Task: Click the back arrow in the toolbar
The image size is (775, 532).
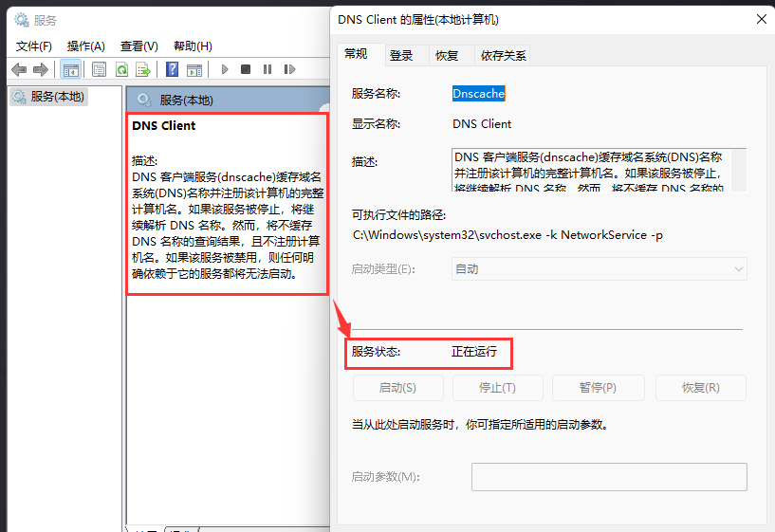Action: (x=19, y=69)
